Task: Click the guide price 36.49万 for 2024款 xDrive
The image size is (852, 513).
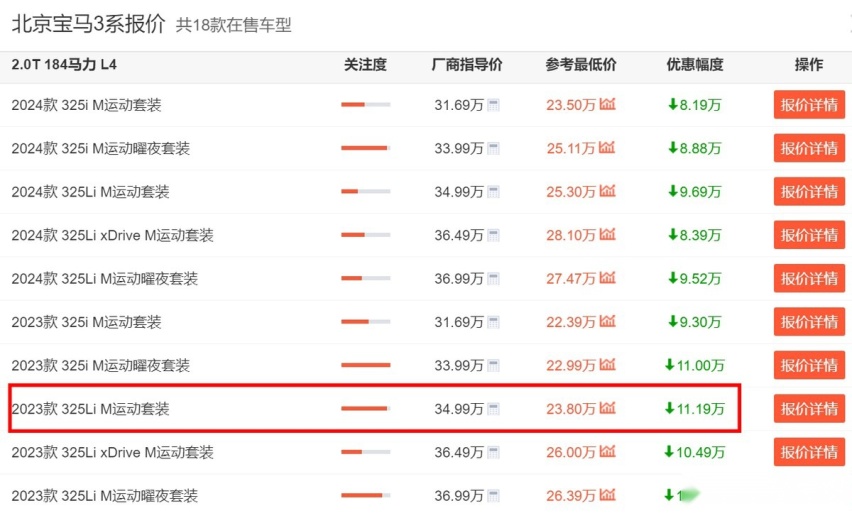Action: point(459,235)
